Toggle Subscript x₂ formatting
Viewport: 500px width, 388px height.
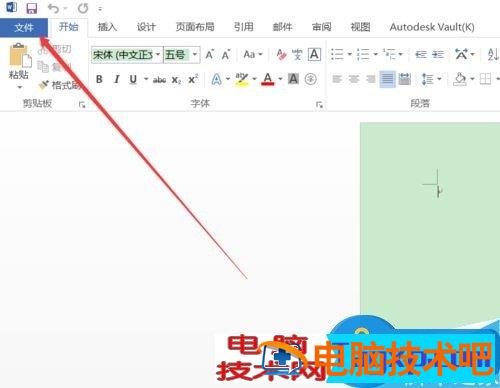point(176,80)
